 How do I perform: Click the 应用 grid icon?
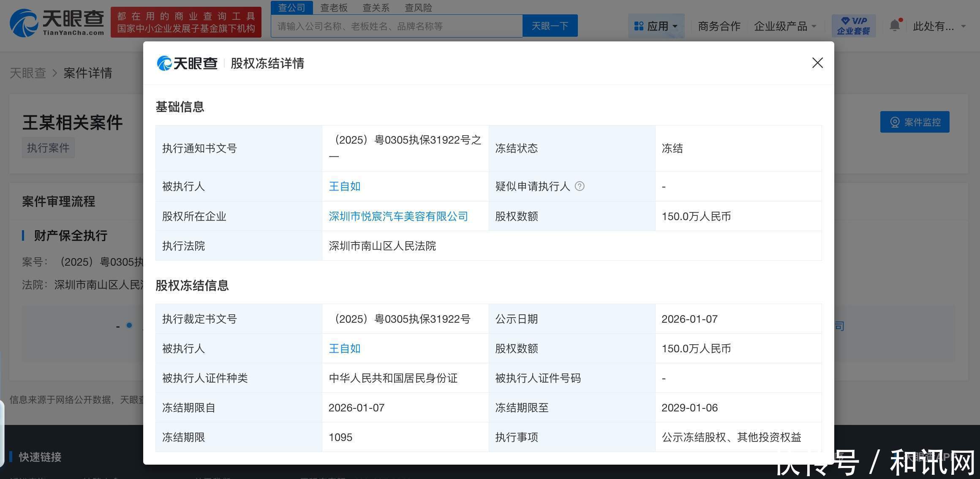(639, 26)
